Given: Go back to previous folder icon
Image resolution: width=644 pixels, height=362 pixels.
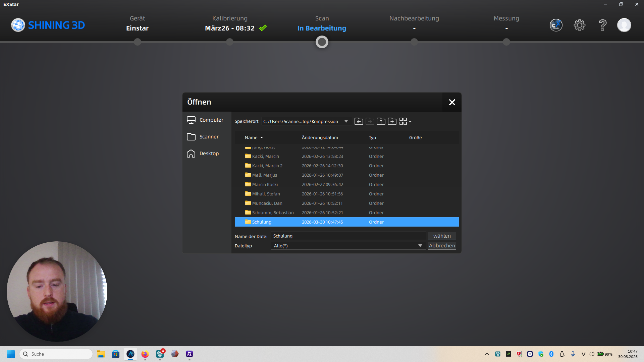Looking at the screenshot, I should point(359,121).
